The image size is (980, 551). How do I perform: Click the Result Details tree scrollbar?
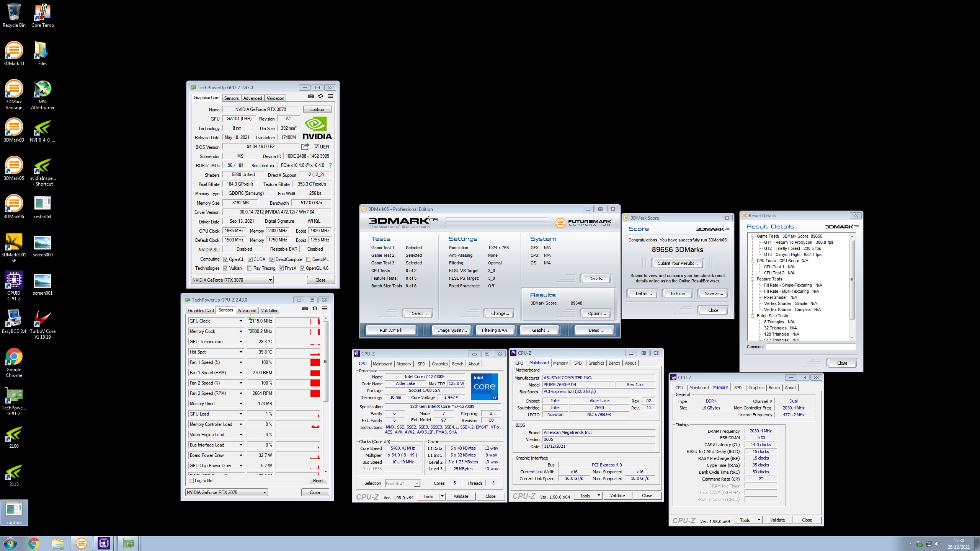pyautogui.click(x=852, y=287)
